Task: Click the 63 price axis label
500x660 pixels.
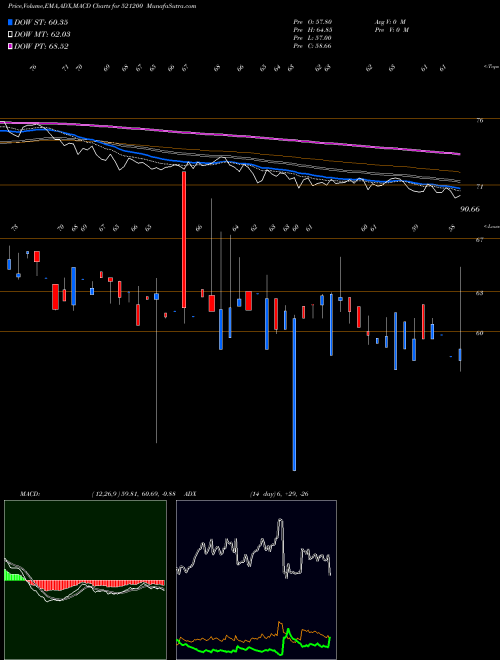Action: (479, 293)
